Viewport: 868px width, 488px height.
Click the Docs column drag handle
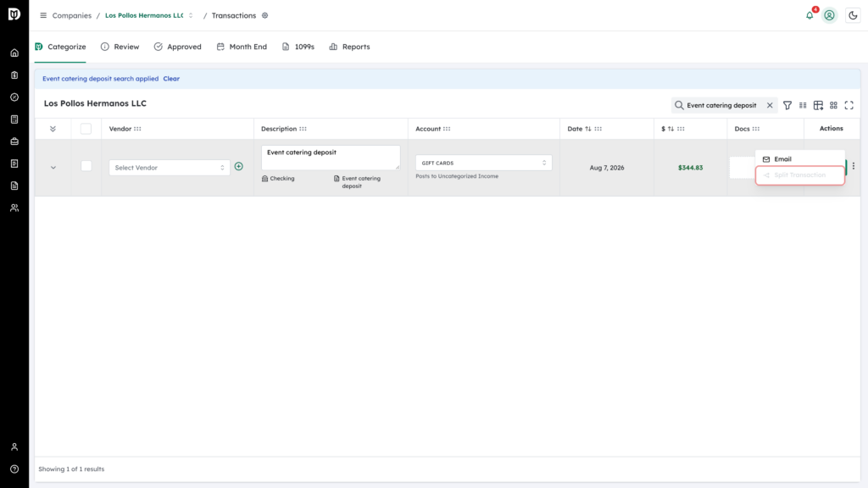pyautogui.click(x=756, y=129)
